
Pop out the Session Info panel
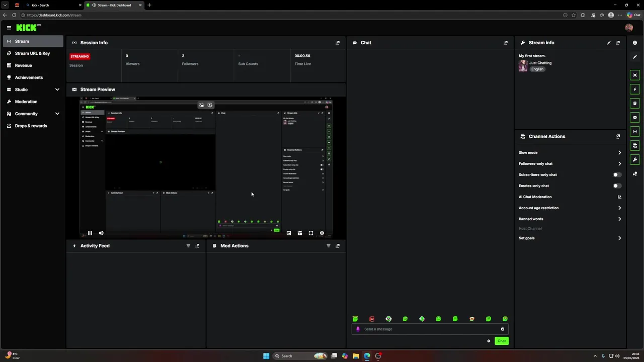(338, 43)
